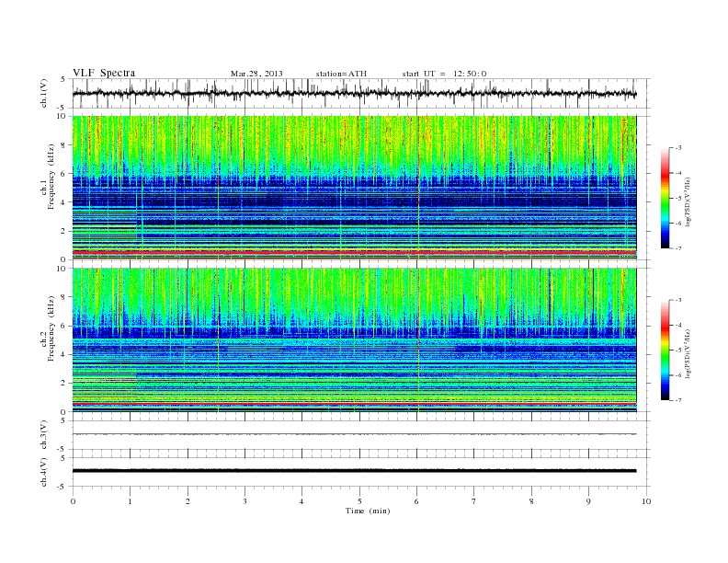Click the thick ch.4 voltage trace
This screenshot has height=563, width=728.
354,471
